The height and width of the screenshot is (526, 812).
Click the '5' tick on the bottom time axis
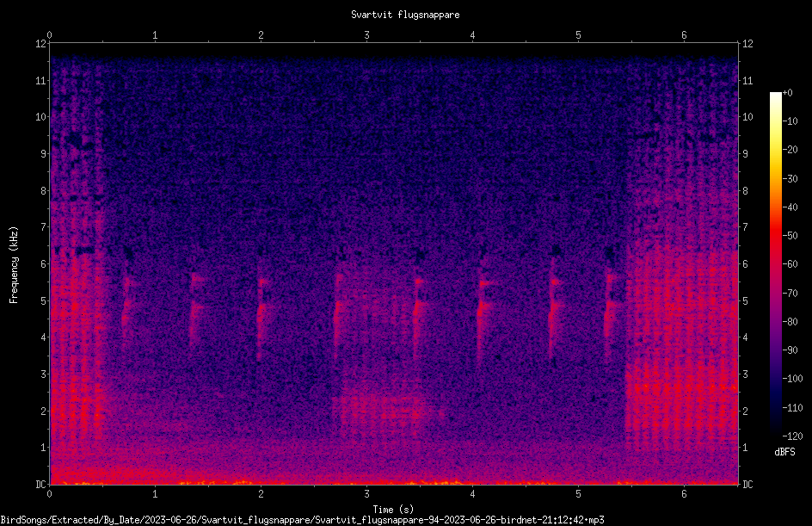pos(578,494)
